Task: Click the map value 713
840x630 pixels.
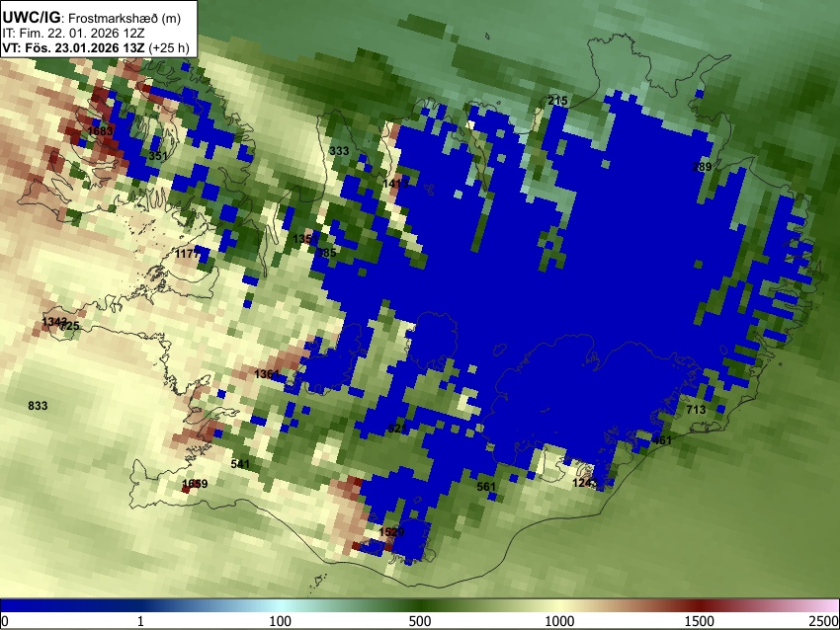Action: (x=696, y=410)
